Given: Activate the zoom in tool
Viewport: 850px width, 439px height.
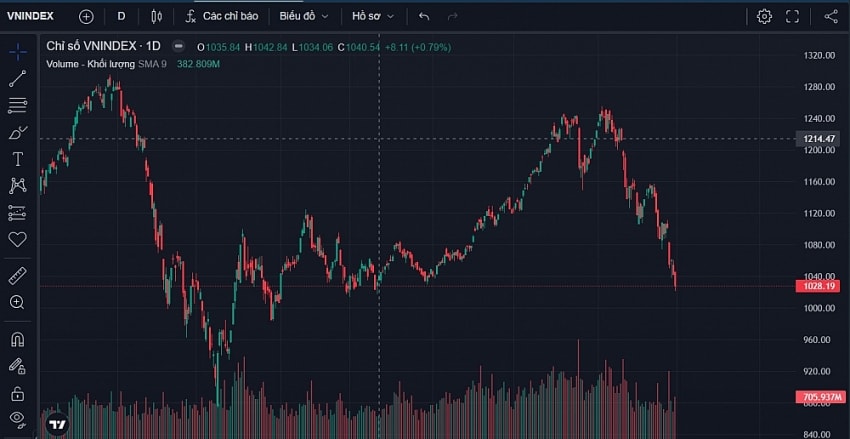Looking at the screenshot, I should pyautogui.click(x=17, y=302).
